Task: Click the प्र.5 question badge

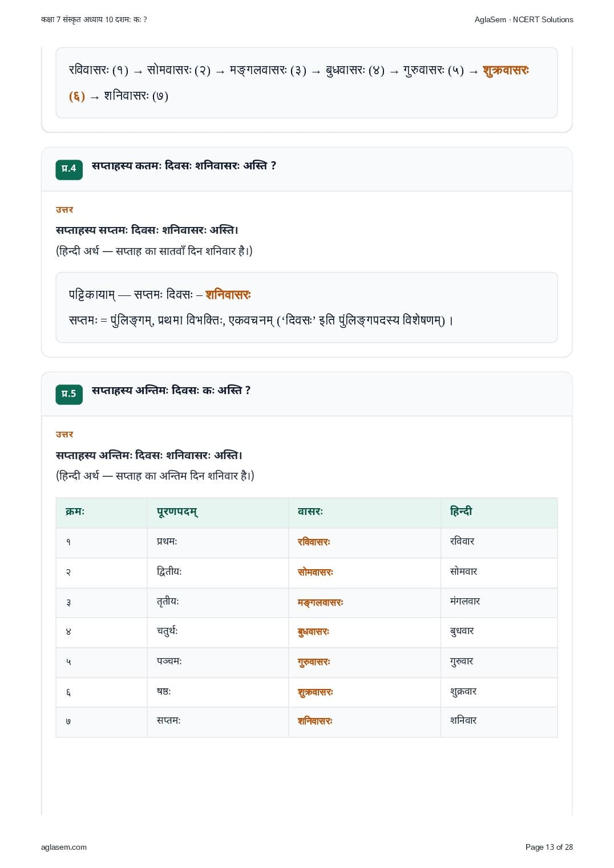Action: click(x=69, y=394)
